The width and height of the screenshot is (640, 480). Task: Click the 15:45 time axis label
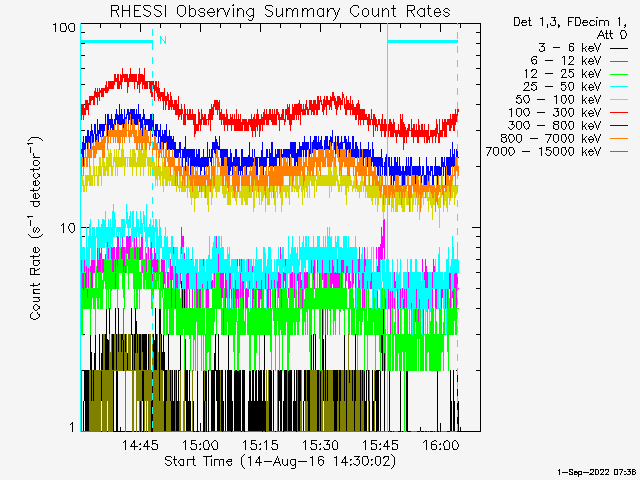click(380, 445)
